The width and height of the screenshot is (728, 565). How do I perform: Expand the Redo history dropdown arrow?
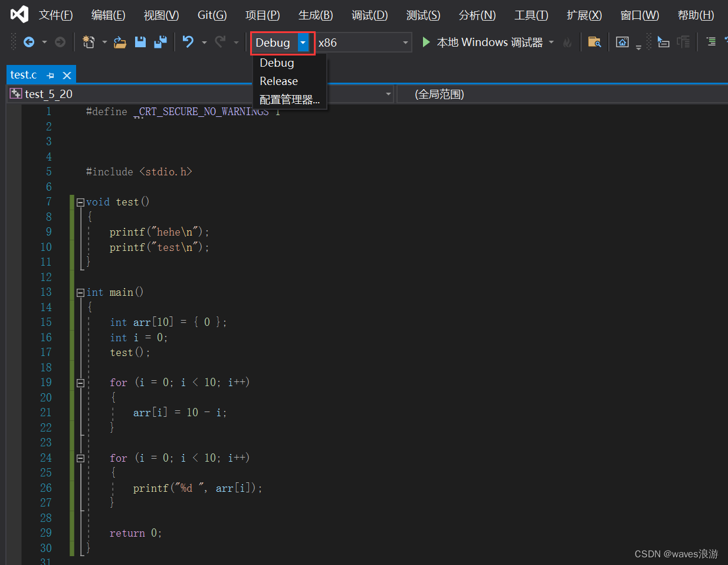click(236, 43)
